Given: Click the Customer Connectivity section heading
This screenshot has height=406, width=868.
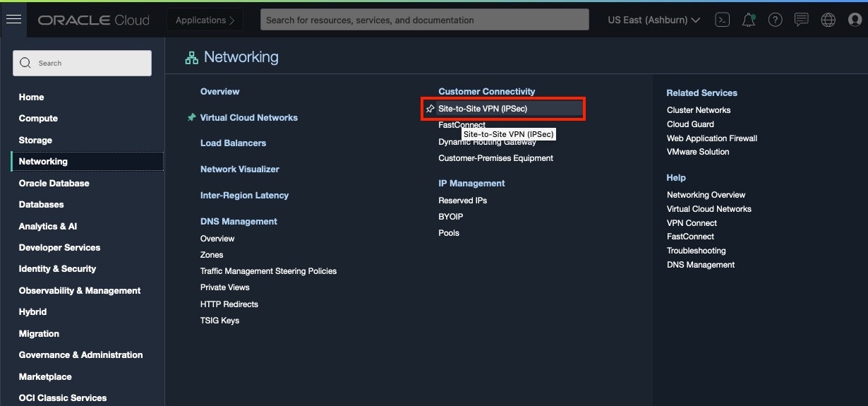Looking at the screenshot, I should (x=487, y=92).
